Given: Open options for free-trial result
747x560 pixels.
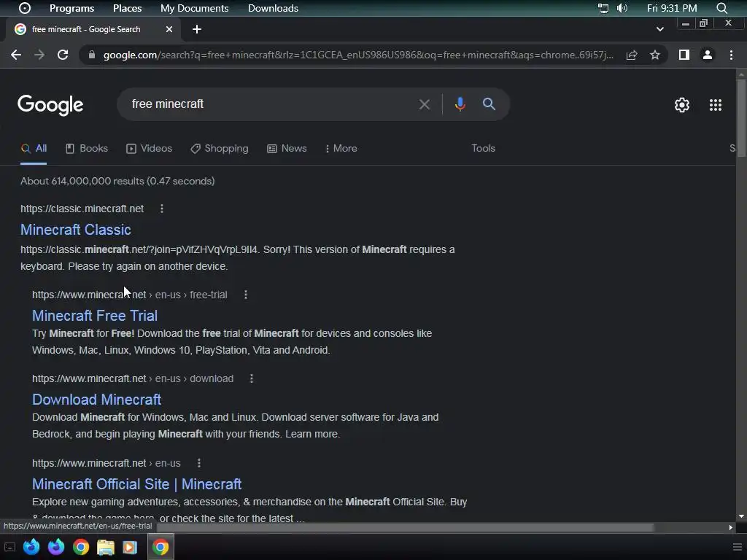Looking at the screenshot, I should pyautogui.click(x=246, y=295).
